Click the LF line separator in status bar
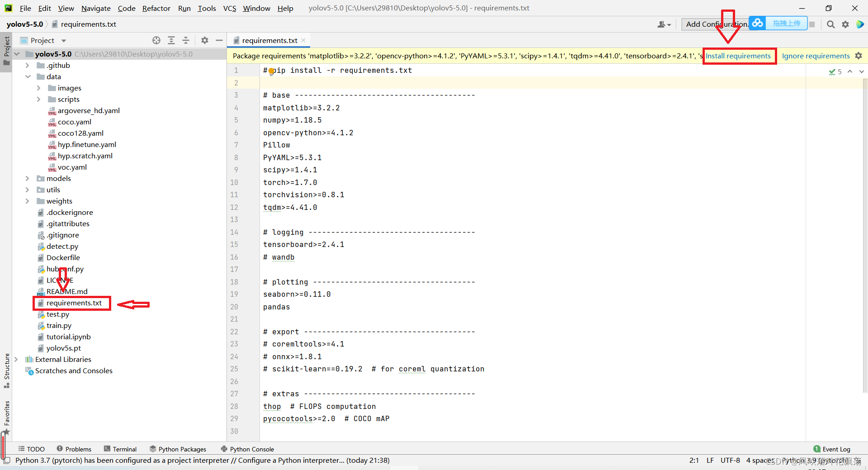Viewport: 868px width, 470px height. (710, 460)
